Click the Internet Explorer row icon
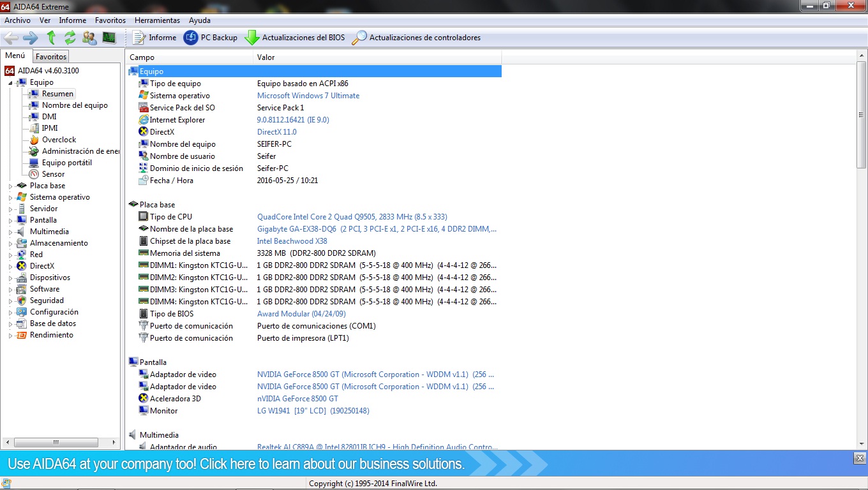 (144, 120)
